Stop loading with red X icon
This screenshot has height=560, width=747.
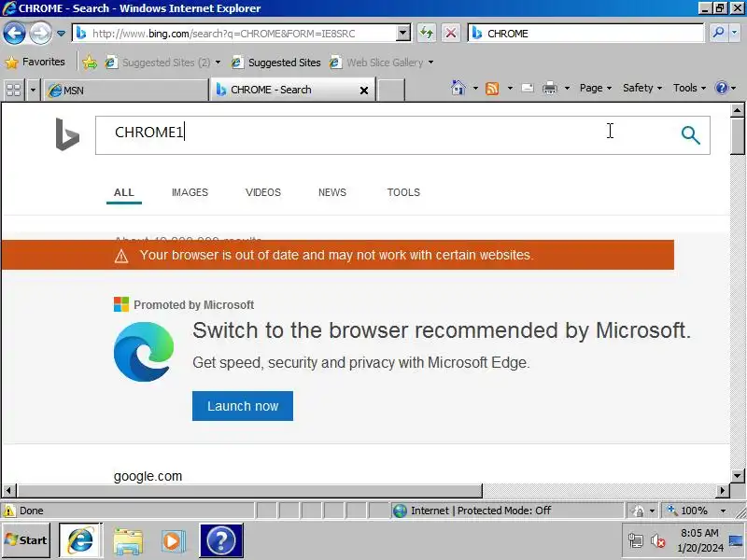point(451,34)
